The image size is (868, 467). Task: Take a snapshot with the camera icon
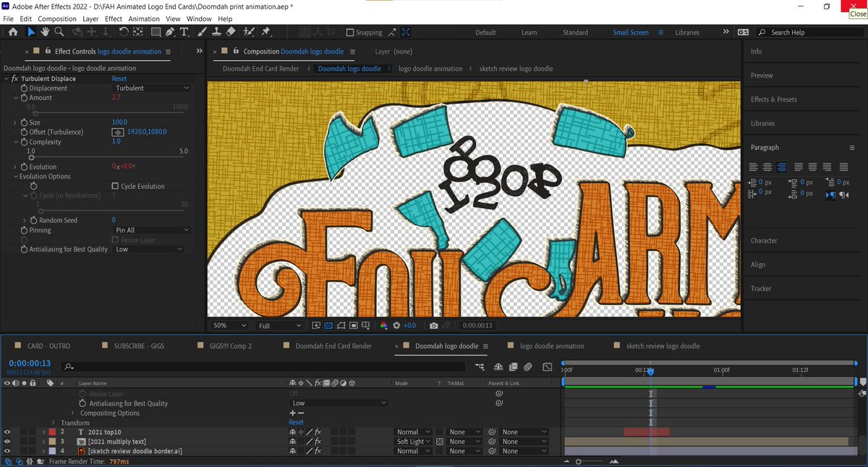tap(433, 326)
